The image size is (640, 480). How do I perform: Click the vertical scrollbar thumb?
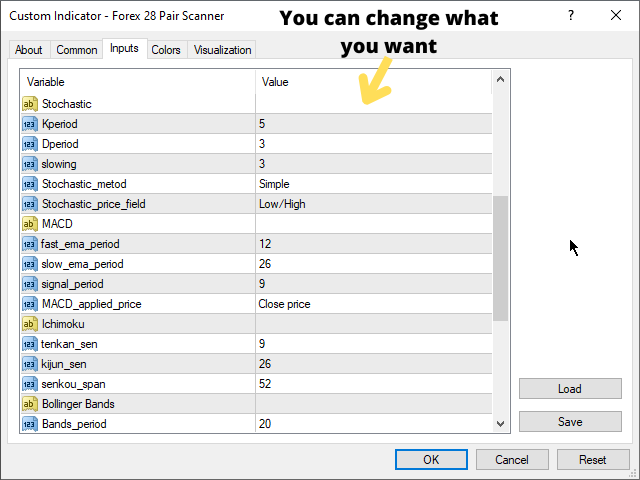tap(500, 258)
